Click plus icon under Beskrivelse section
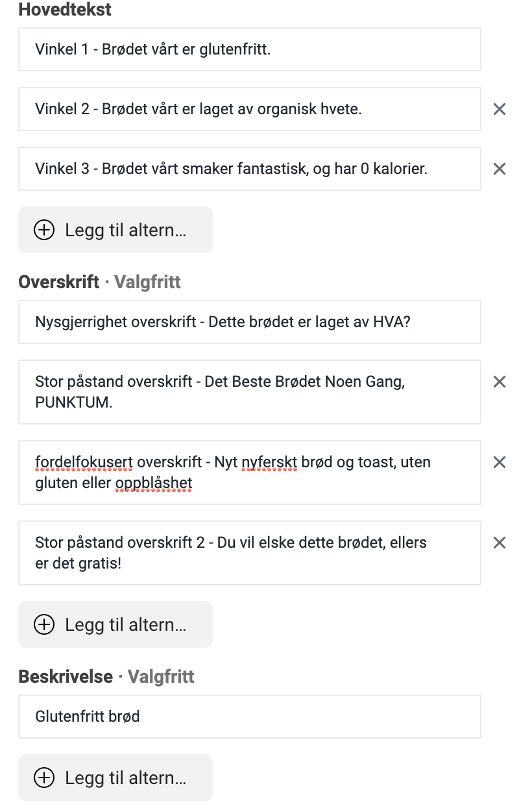 click(x=44, y=778)
